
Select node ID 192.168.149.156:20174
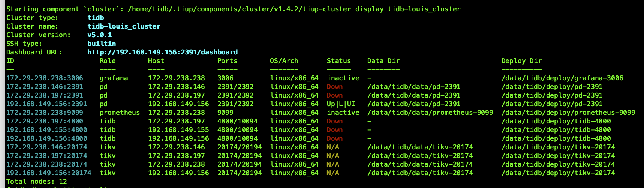(x=49, y=173)
